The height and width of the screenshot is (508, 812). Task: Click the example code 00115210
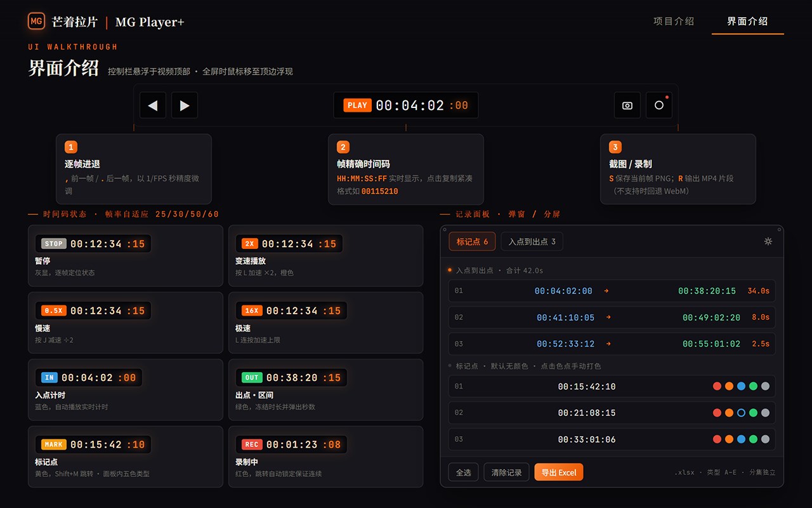pos(379,191)
